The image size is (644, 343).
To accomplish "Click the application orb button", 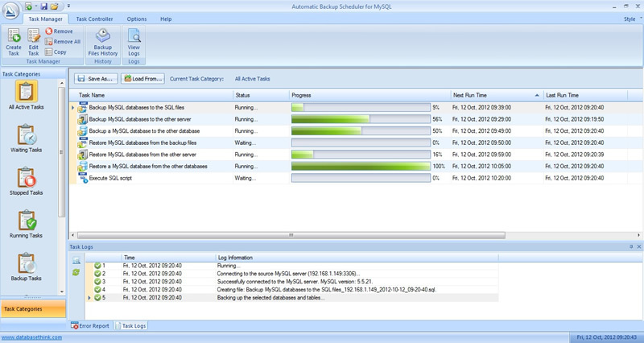I will [10, 10].
